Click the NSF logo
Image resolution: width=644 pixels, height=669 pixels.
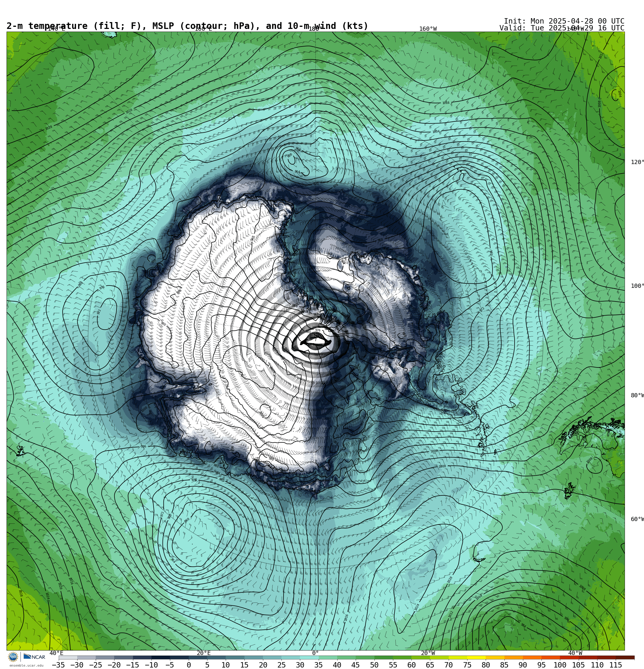13,657
